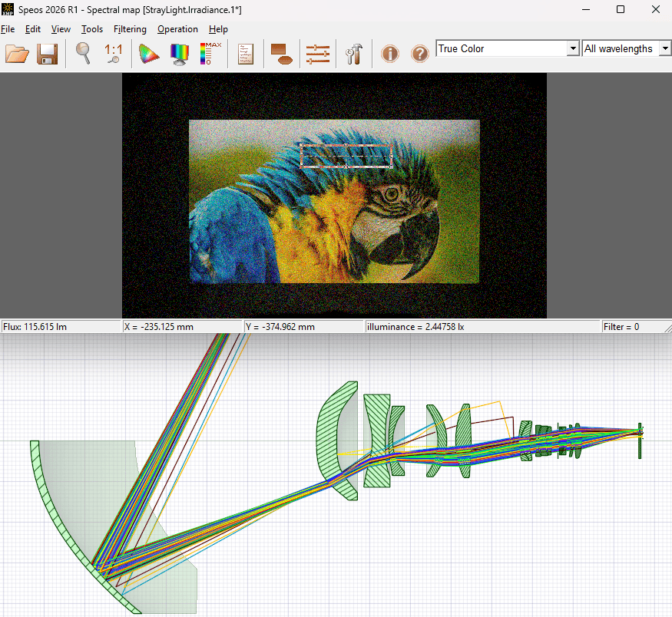Open the Filtering menu
Viewport: 672px width, 617px height.
pos(130,29)
